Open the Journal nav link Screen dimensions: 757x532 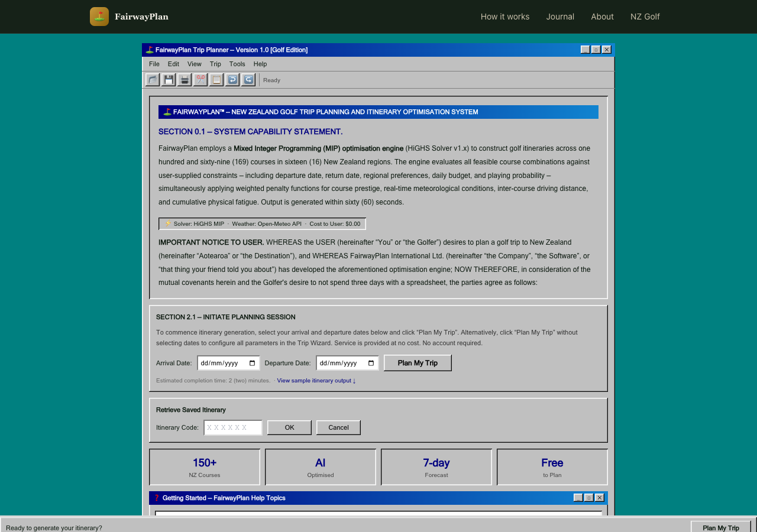point(560,17)
